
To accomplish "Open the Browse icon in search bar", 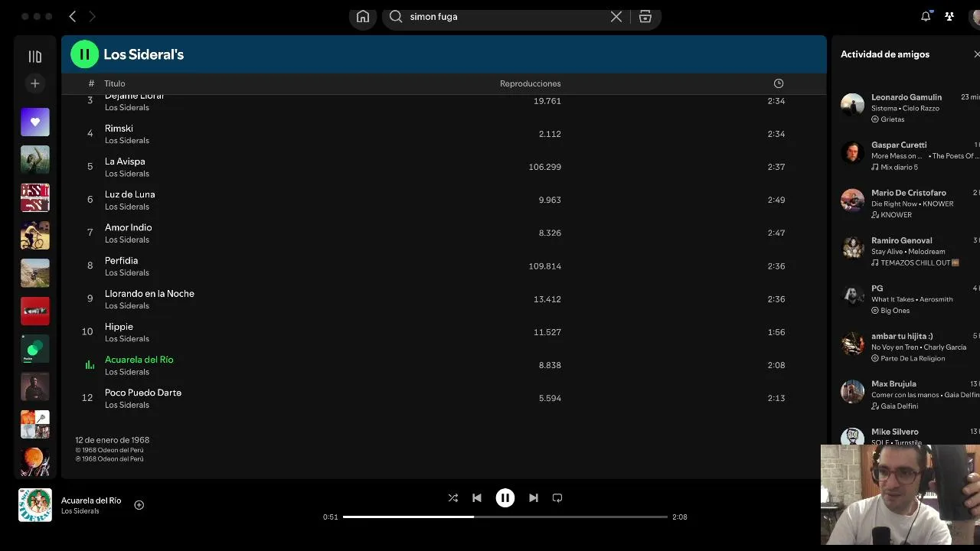I will click(645, 17).
